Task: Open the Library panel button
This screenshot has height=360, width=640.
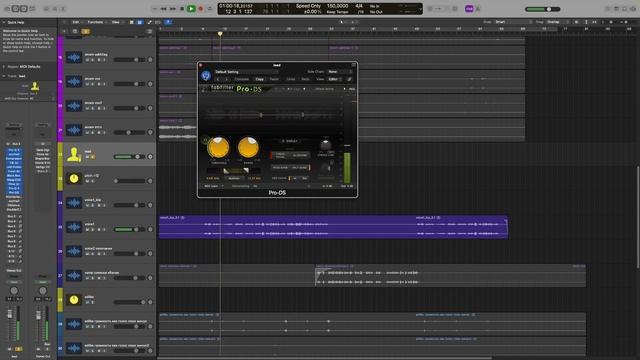Action: 7,9
